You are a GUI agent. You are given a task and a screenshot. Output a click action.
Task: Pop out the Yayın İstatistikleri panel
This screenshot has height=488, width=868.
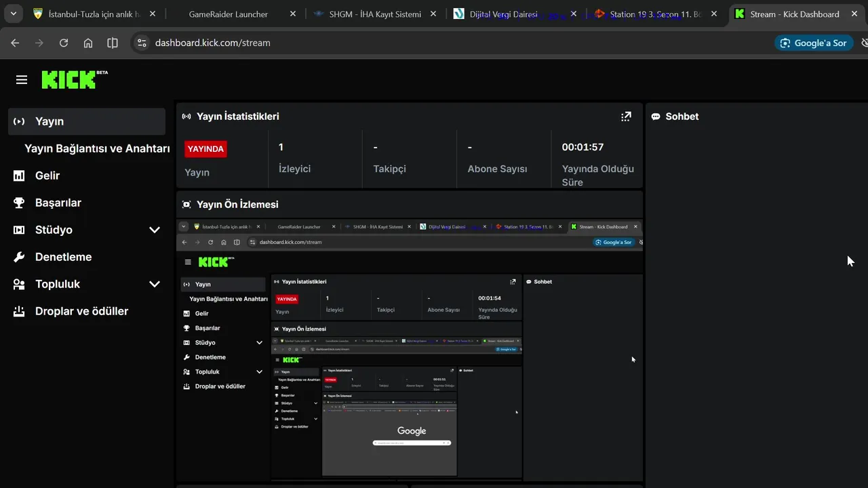(626, 117)
